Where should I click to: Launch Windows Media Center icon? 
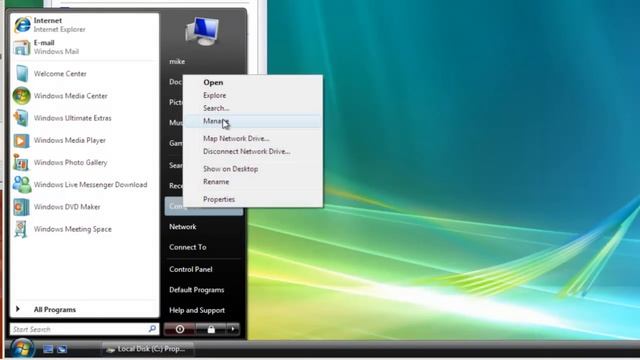click(21, 96)
